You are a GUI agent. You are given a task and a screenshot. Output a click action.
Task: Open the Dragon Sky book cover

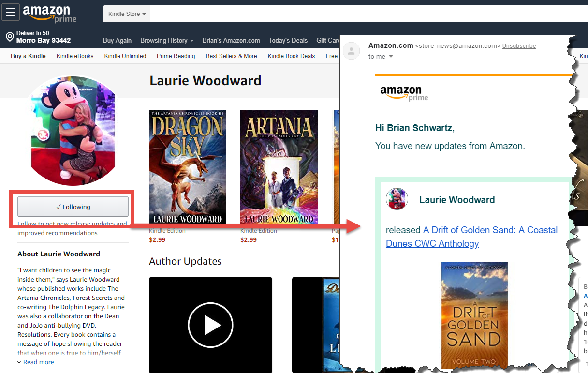pyautogui.click(x=188, y=167)
